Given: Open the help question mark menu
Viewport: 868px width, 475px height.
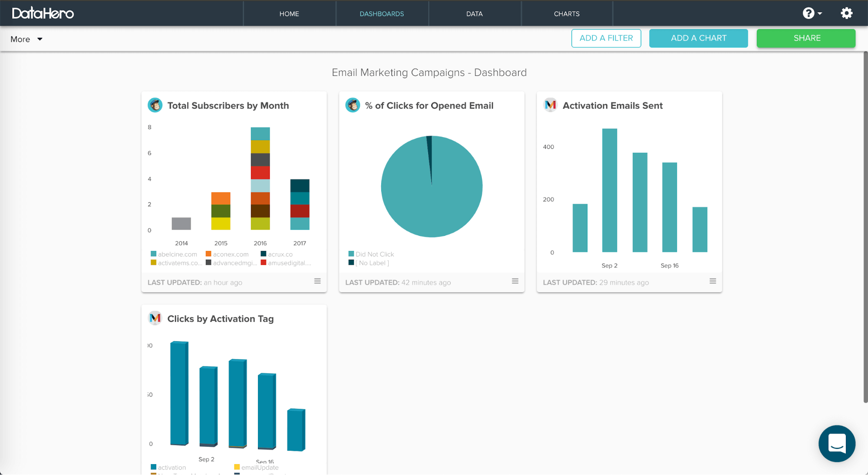Looking at the screenshot, I should (812, 13).
